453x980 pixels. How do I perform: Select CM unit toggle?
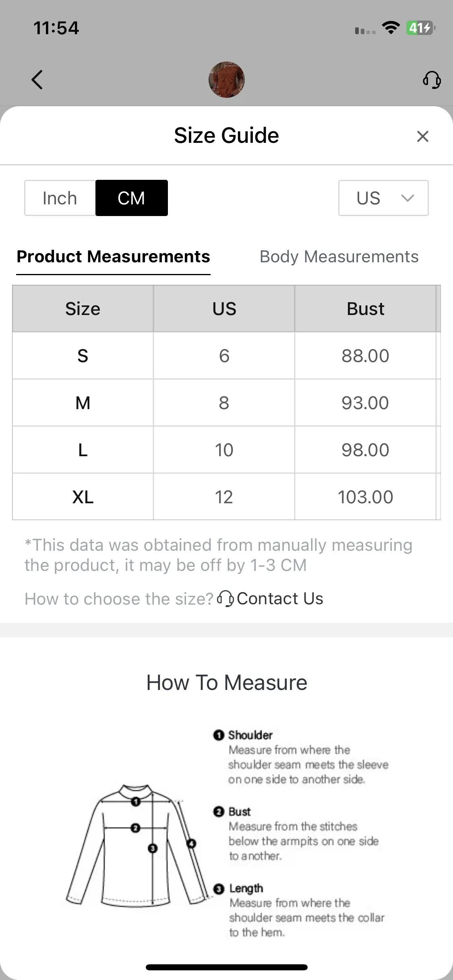click(x=132, y=198)
